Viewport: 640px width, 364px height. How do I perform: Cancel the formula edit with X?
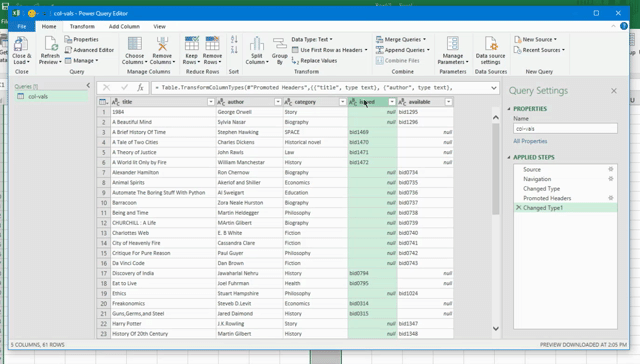(106, 87)
